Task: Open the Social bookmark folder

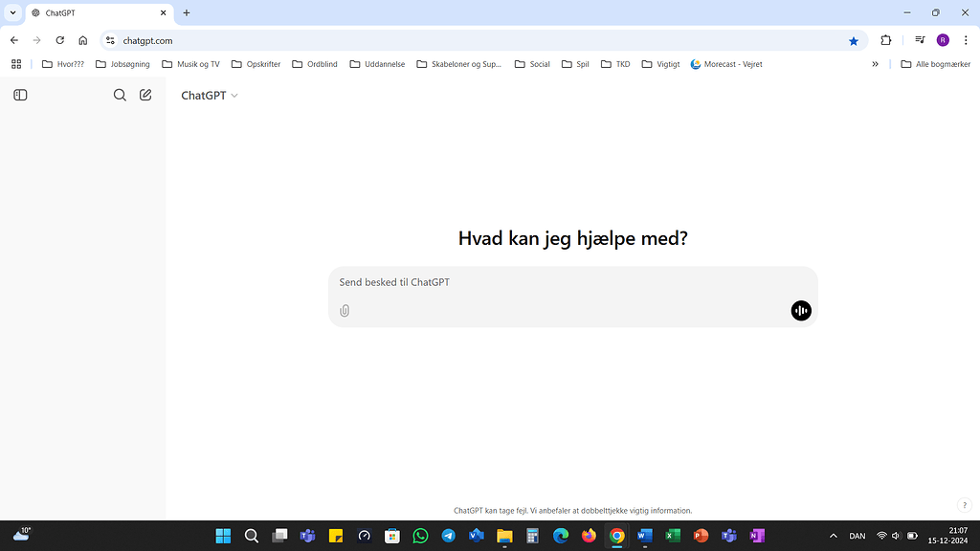Action: [x=532, y=64]
